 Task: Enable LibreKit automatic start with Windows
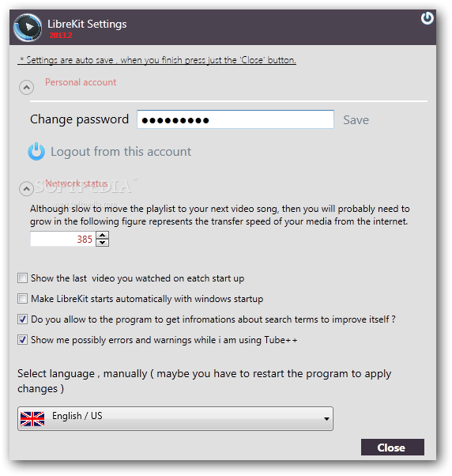(x=22, y=298)
